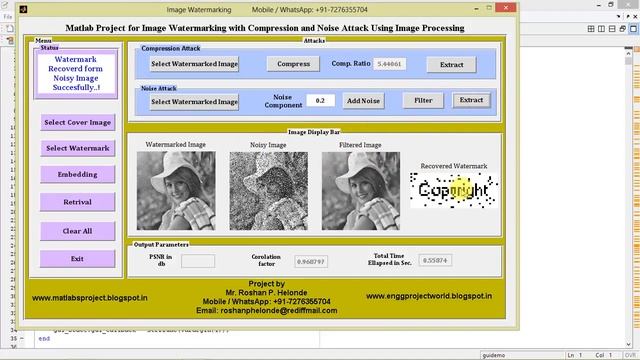Click the Filter button
The height and width of the screenshot is (360, 640).
[x=423, y=100]
